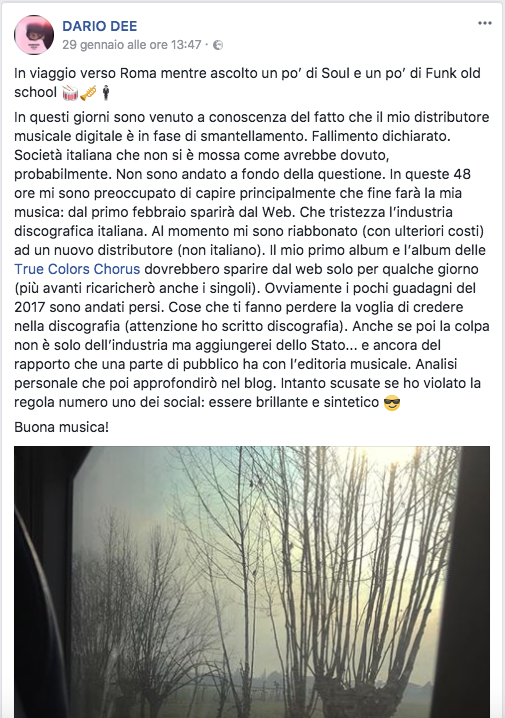The image size is (505, 718).
Task: Click the trumpet emoji in the post
Action: (89, 92)
